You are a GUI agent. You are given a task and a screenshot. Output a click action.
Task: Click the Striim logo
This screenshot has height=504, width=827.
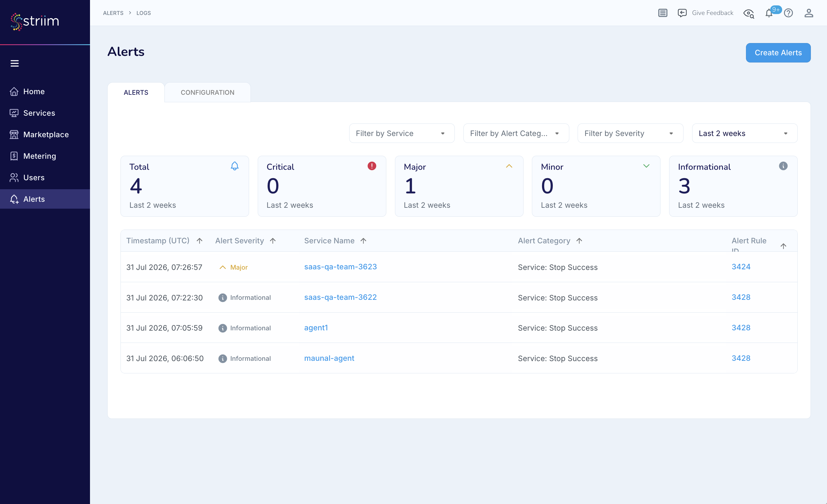(35, 22)
